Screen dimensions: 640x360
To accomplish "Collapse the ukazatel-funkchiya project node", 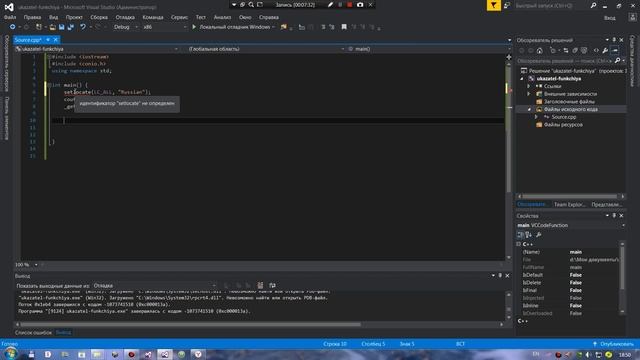I will tap(522, 79).
